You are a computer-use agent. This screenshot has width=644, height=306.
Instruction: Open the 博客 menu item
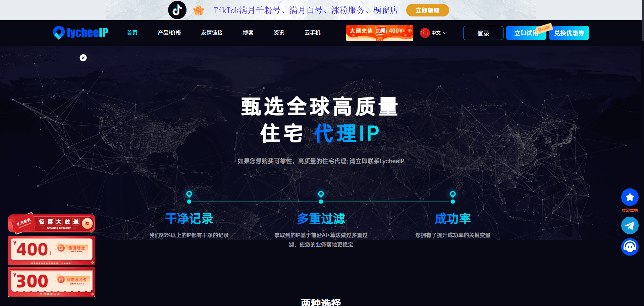248,33
